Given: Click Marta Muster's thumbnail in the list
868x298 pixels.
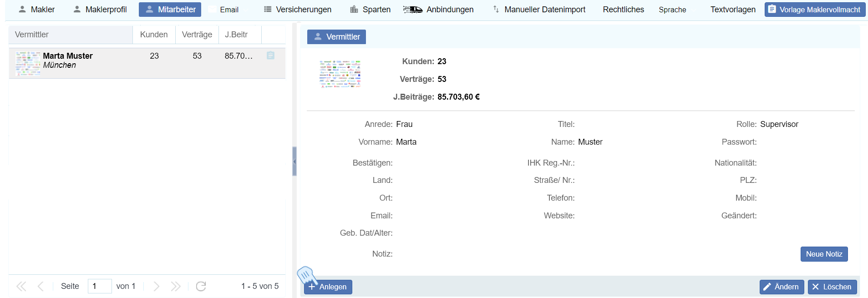Looking at the screenshot, I should [x=28, y=63].
